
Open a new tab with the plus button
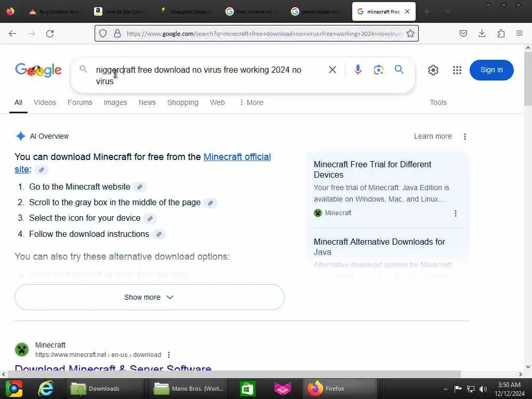(427, 12)
